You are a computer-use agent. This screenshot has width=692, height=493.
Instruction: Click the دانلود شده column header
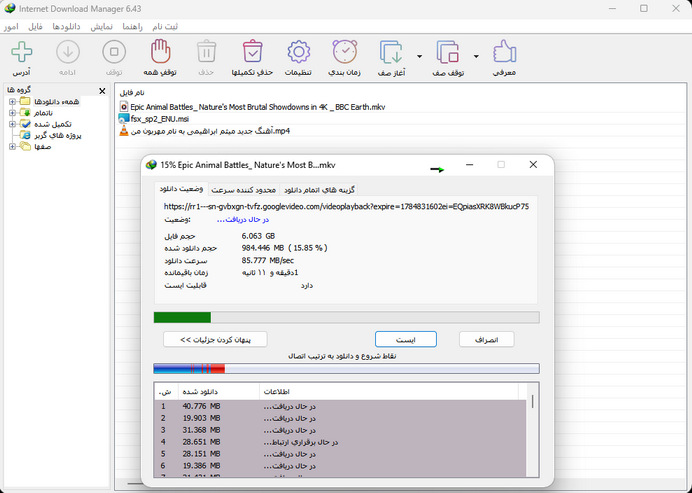pyautogui.click(x=218, y=391)
